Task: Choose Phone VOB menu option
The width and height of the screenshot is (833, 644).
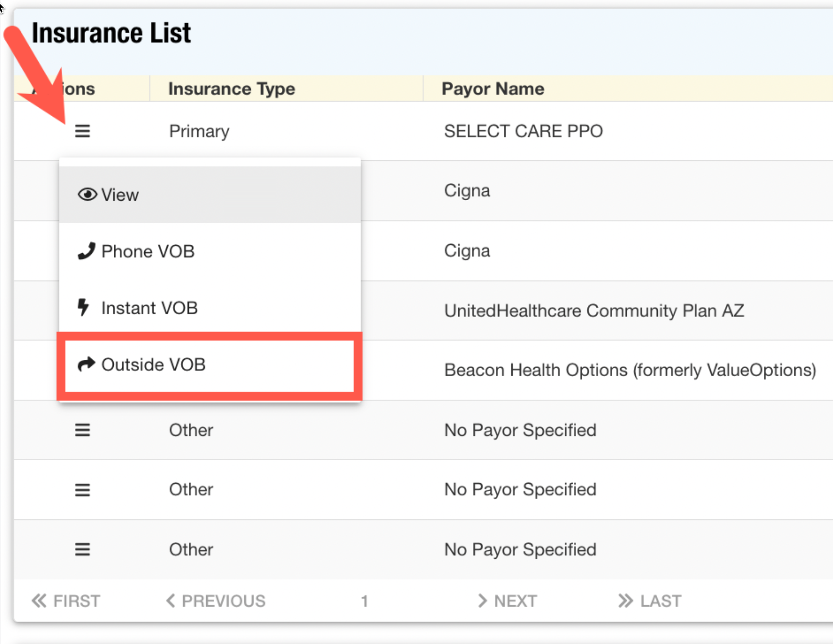Action: 148,251
